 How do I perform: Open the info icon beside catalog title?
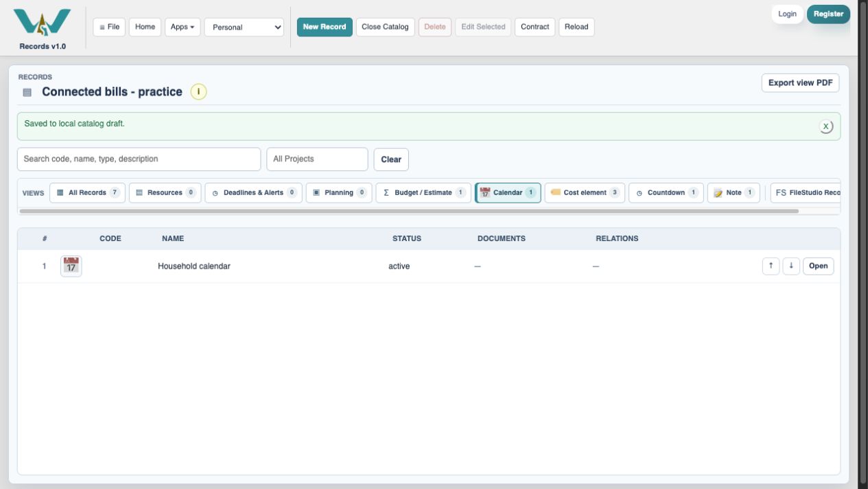pyautogui.click(x=199, y=92)
